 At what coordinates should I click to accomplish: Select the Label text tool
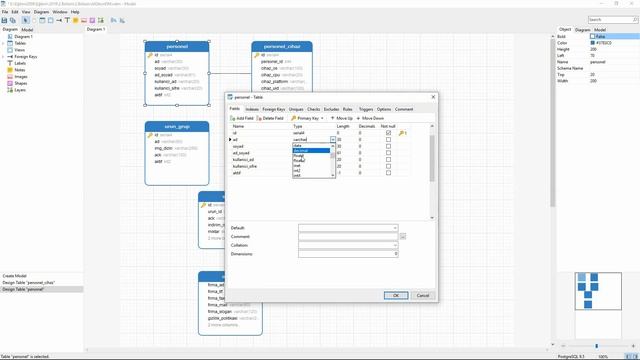[67, 20]
